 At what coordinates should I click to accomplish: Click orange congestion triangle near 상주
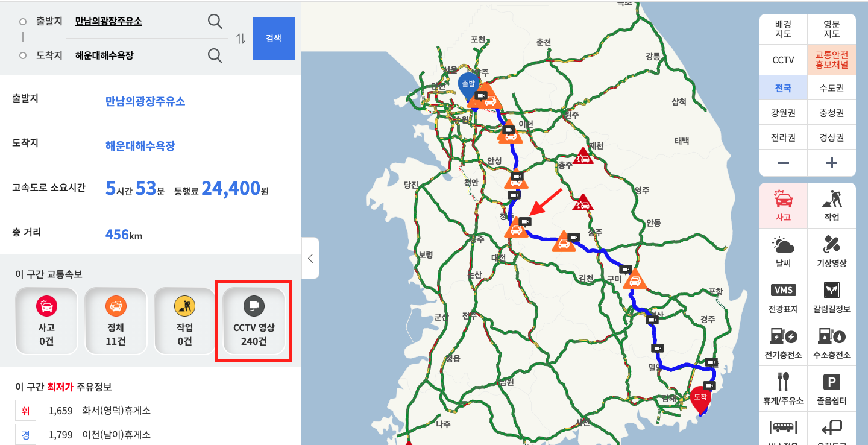pyautogui.click(x=564, y=242)
